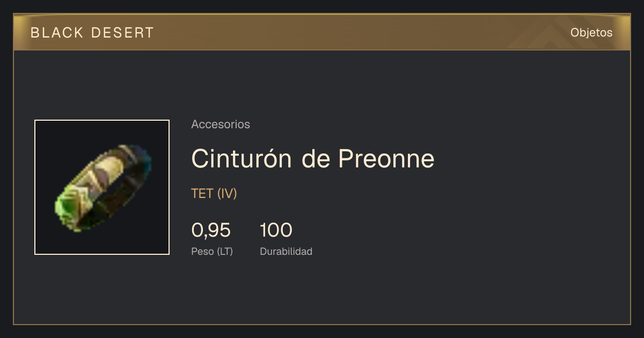Open the Objetos section link
This screenshot has height=338, width=644.
(x=591, y=33)
